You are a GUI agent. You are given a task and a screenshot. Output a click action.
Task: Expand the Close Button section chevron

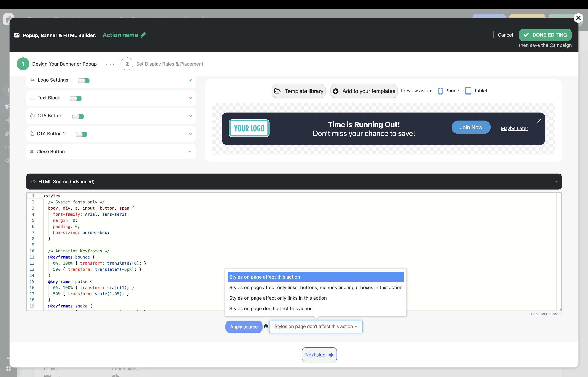(190, 152)
